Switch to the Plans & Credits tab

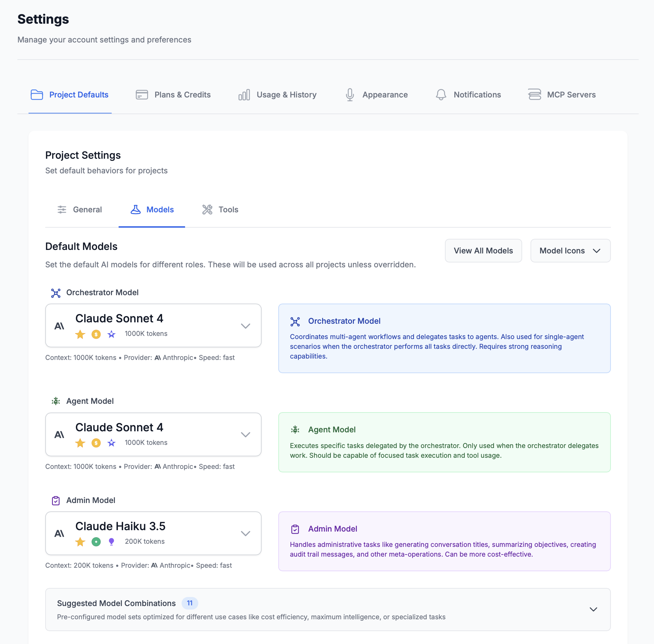(x=173, y=94)
